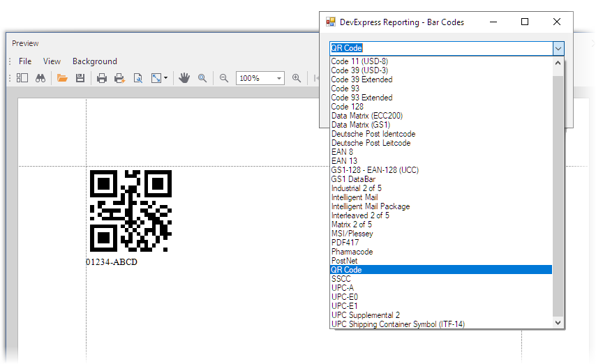The height and width of the screenshot is (364, 596).
Task: Select the Magnifier tool
Action: tap(202, 78)
